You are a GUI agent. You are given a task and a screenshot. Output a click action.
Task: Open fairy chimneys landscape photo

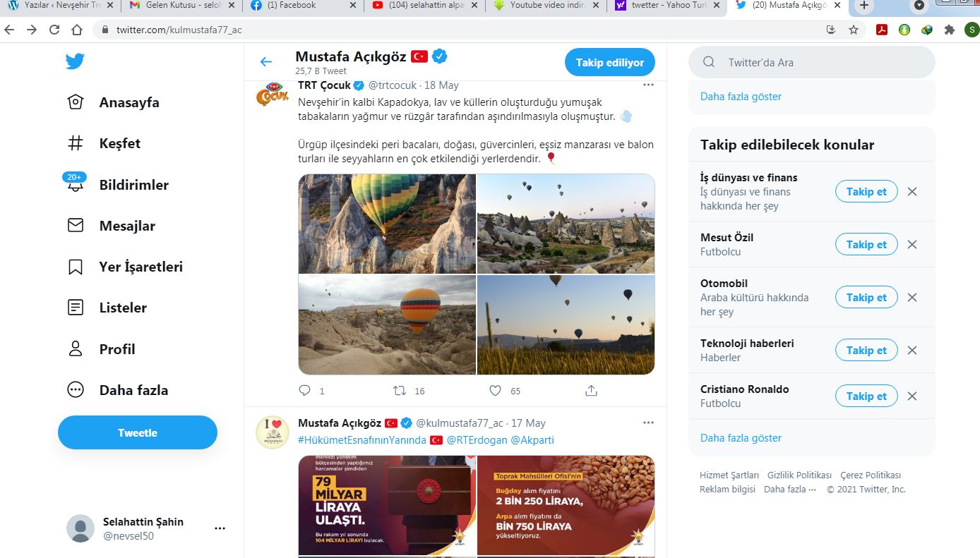pos(566,224)
